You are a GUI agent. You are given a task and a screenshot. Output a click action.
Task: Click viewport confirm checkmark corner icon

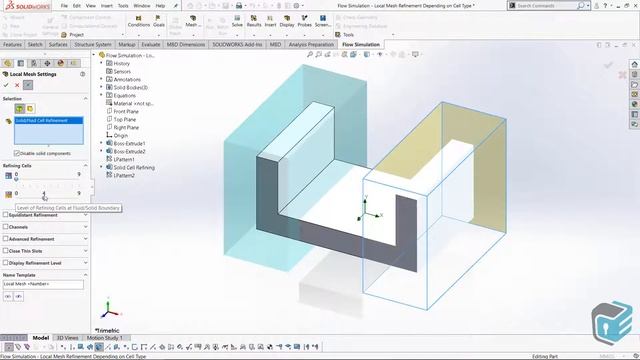click(609, 65)
